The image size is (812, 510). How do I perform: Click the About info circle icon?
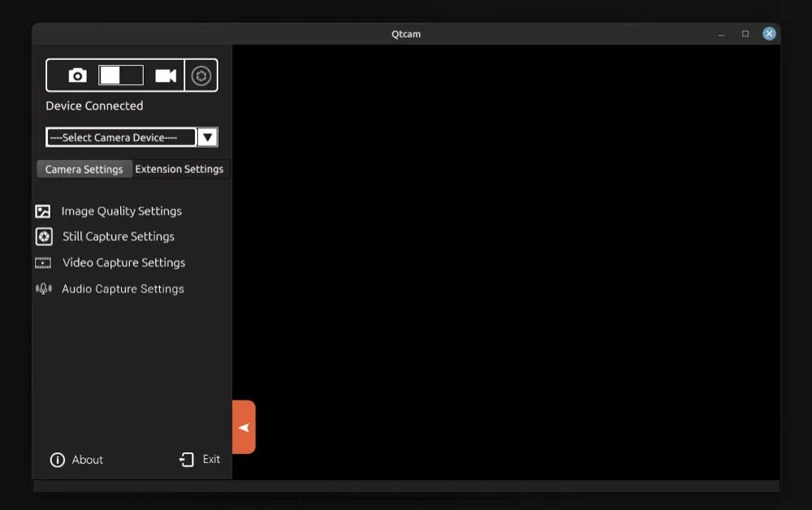tap(57, 460)
